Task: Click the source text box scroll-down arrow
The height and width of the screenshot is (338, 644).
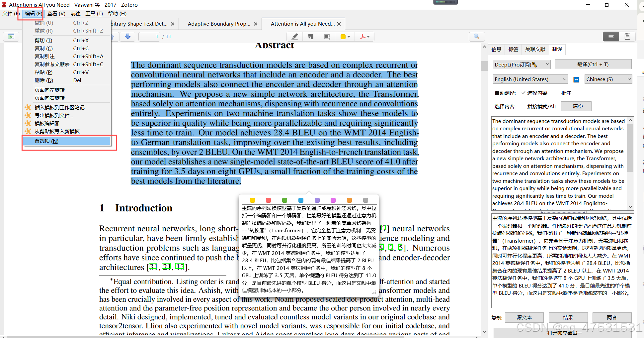Action: point(630,207)
